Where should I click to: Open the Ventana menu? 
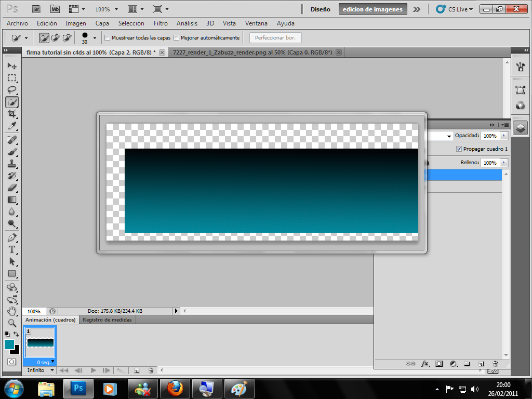point(256,23)
